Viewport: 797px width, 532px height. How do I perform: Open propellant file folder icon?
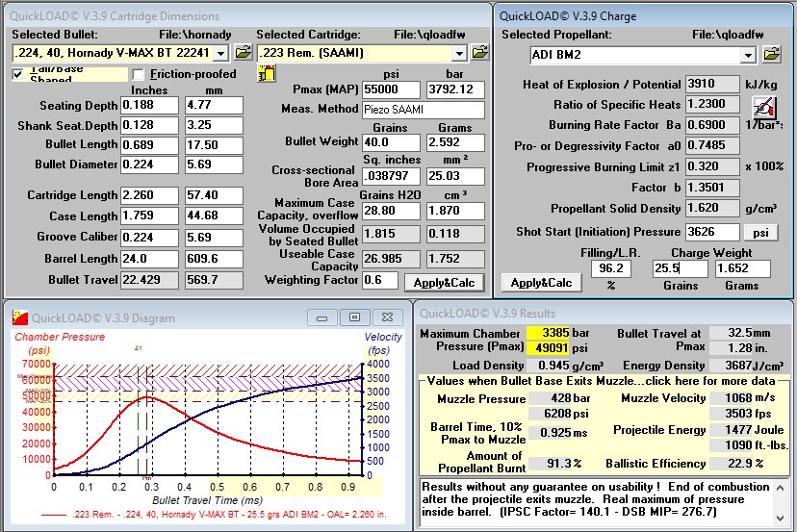[771, 54]
